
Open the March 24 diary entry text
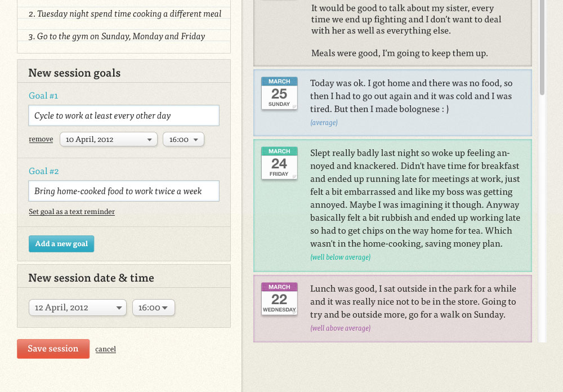(x=415, y=198)
